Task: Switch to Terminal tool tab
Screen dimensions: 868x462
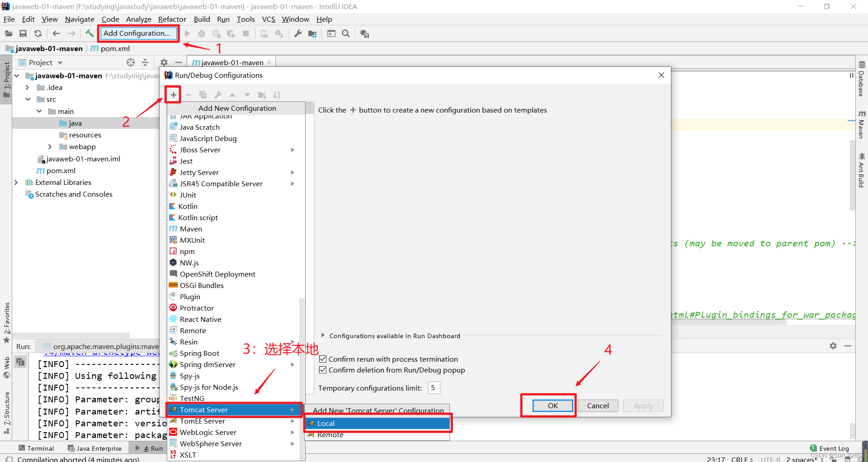Action: point(36,448)
